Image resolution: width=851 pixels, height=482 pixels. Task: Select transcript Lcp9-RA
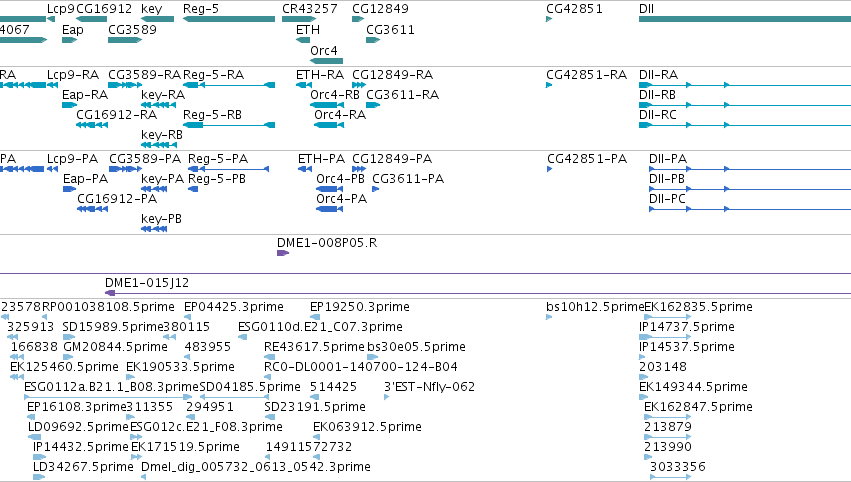(73, 75)
